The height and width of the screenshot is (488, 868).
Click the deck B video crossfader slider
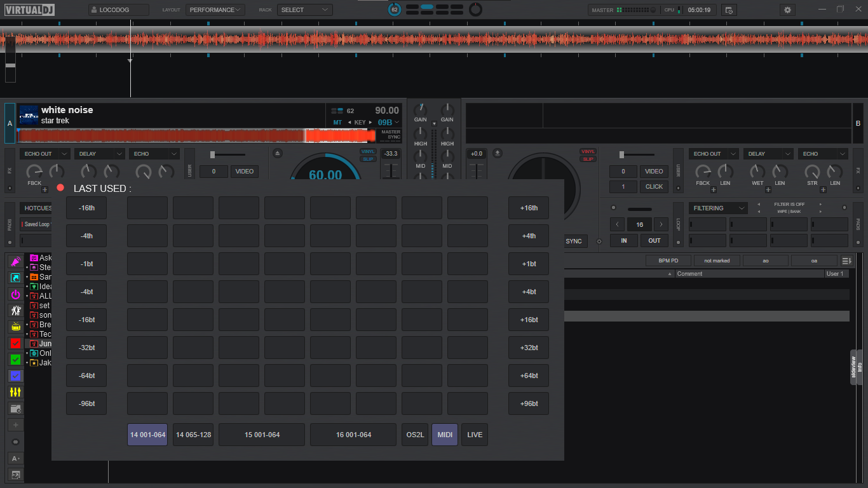tap(637, 154)
